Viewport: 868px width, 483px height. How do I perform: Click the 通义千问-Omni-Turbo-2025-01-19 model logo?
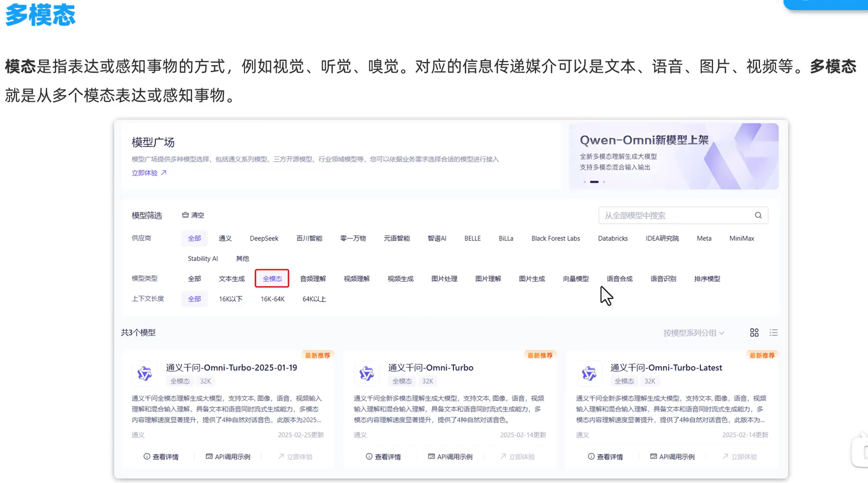[145, 373]
